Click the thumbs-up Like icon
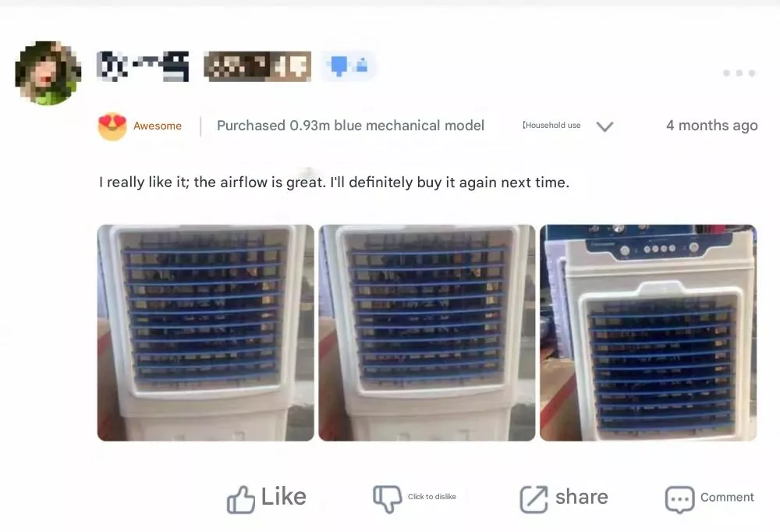 pos(241,499)
